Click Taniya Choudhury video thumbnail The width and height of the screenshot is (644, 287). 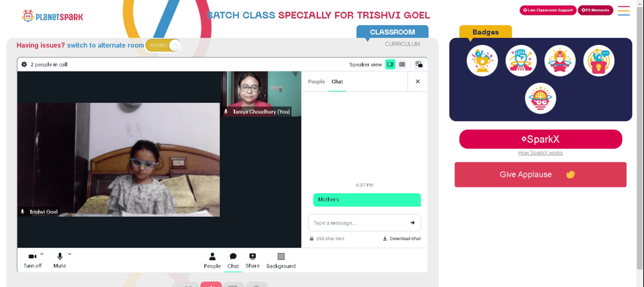[261, 94]
